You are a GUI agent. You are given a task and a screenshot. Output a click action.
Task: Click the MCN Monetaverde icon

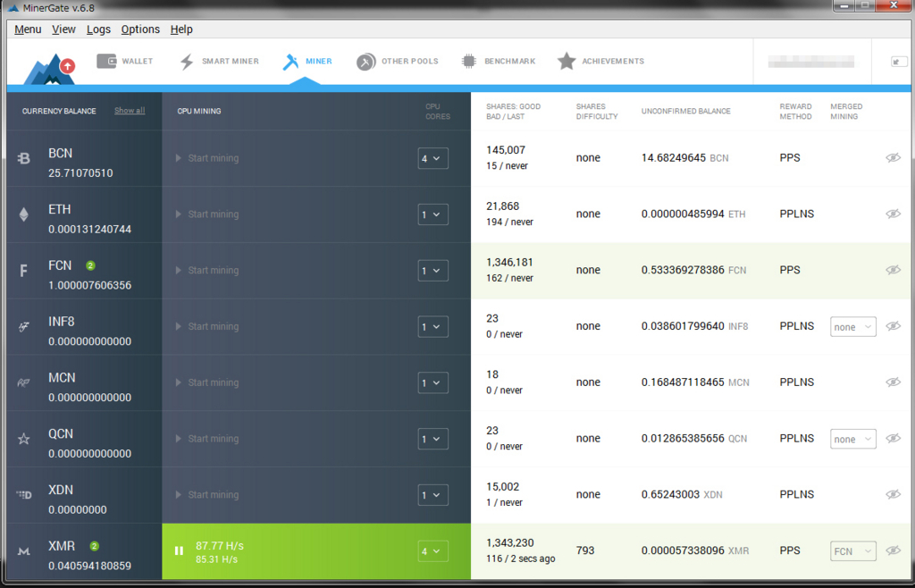[23, 383]
